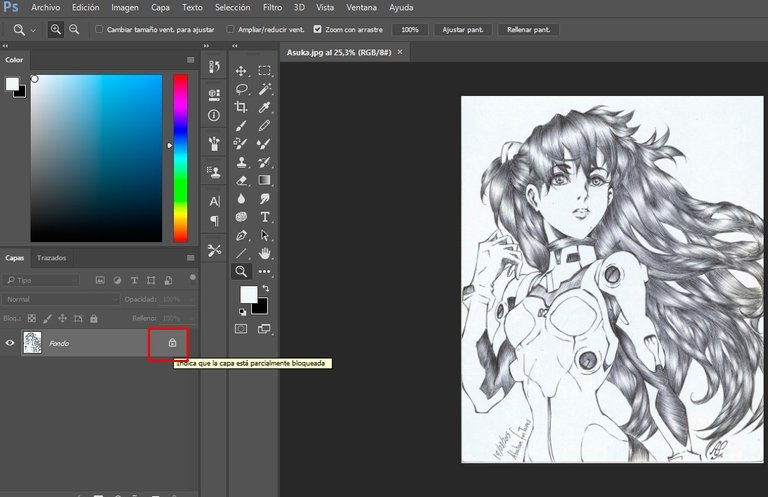The width and height of the screenshot is (768, 497).
Task: Select the Path Selection arrow tool
Action: pyautogui.click(x=264, y=236)
